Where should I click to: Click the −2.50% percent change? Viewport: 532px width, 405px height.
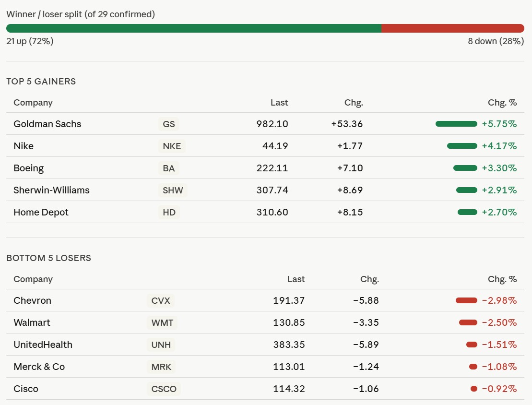[499, 322]
